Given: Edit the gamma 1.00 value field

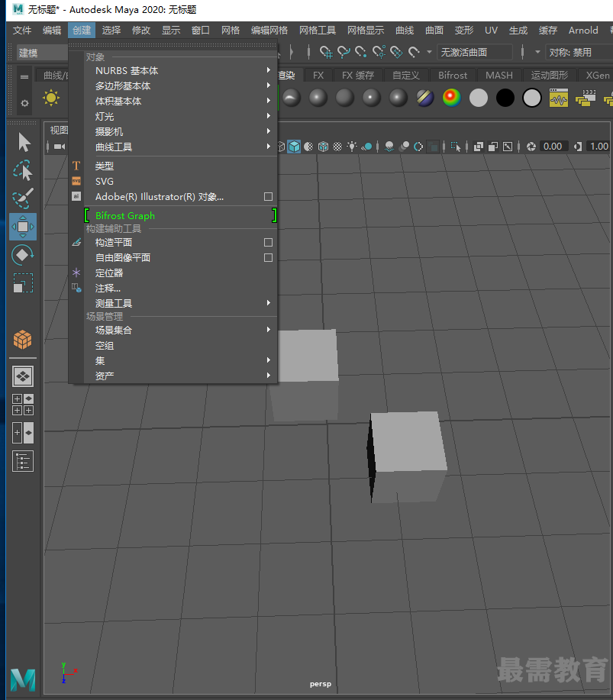Looking at the screenshot, I should (598, 147).
